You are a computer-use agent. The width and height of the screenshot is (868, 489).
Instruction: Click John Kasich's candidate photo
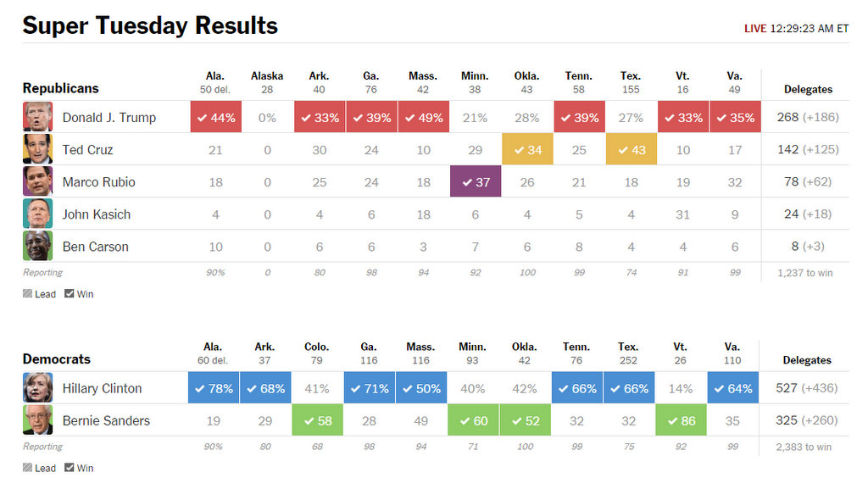tap(37, 214)
